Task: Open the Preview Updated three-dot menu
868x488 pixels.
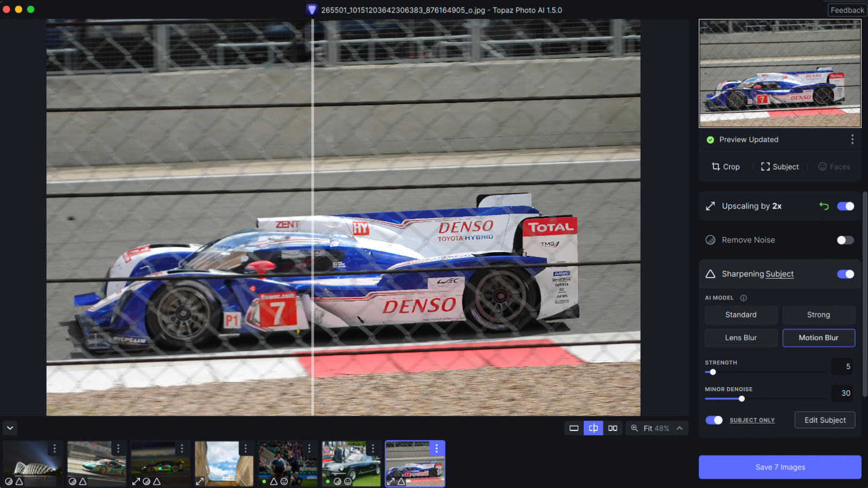Action: (x=852, y=139)
